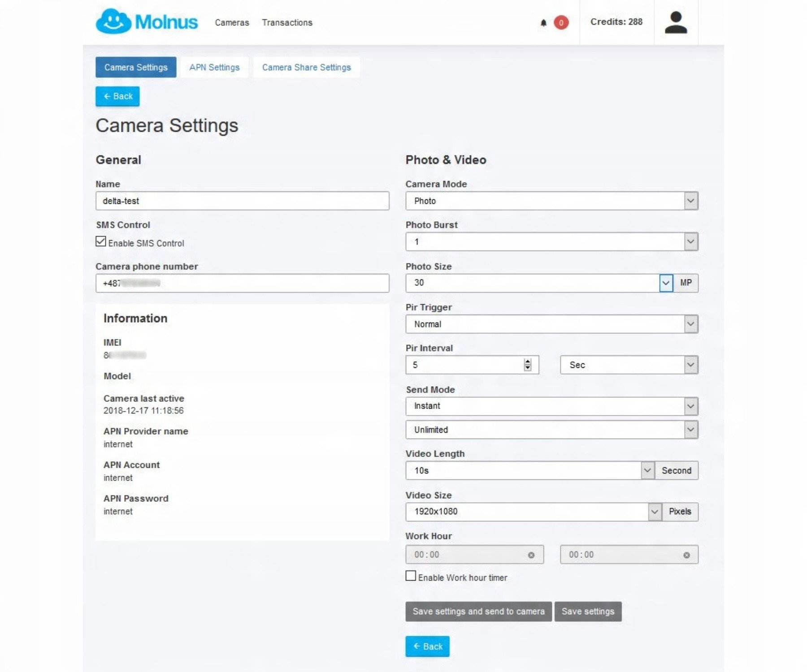This screenshot has width=807, height=672.
Task: Open the Camera Mode dropdown
Action: pos(552,201)
